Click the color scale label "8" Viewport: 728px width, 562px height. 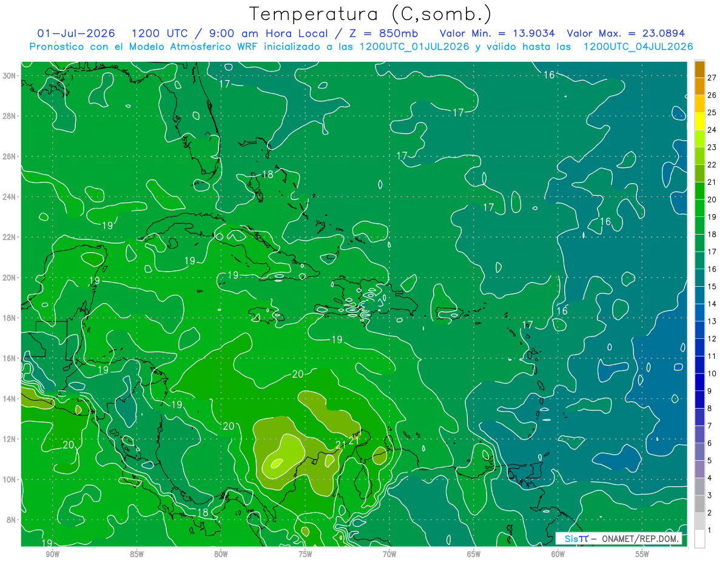[x=710, y=409]
